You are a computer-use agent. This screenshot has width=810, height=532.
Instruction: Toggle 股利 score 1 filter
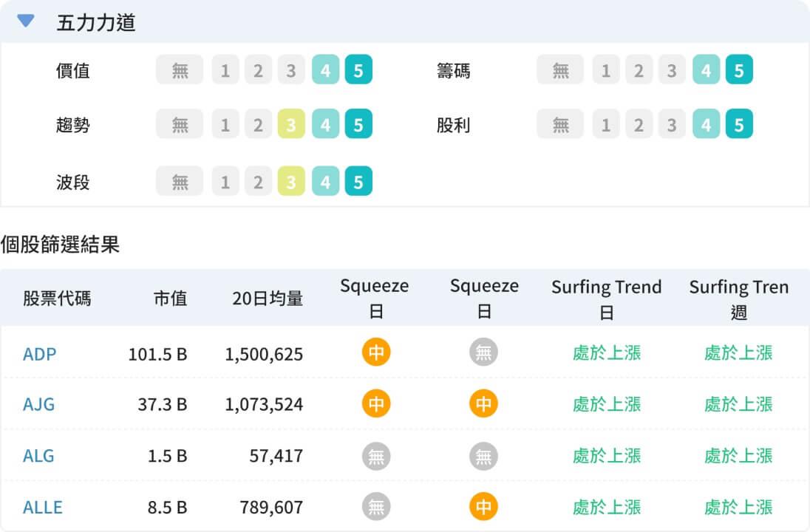[606, 125]
